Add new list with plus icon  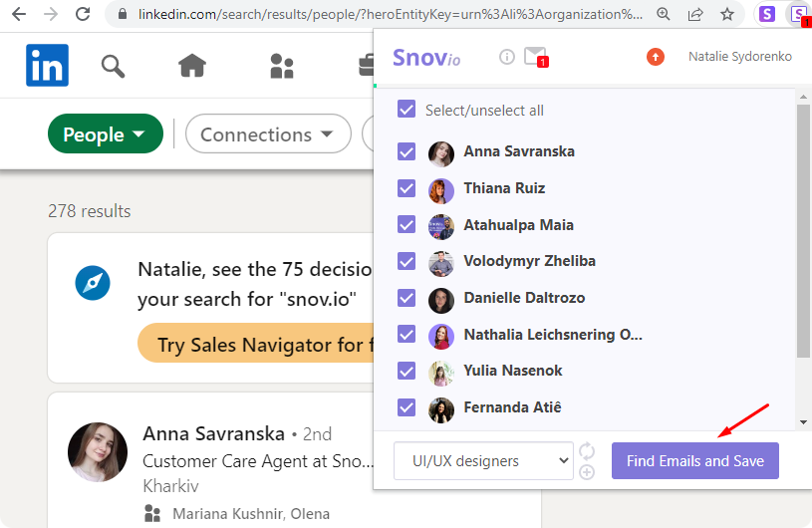click(586, 472)
